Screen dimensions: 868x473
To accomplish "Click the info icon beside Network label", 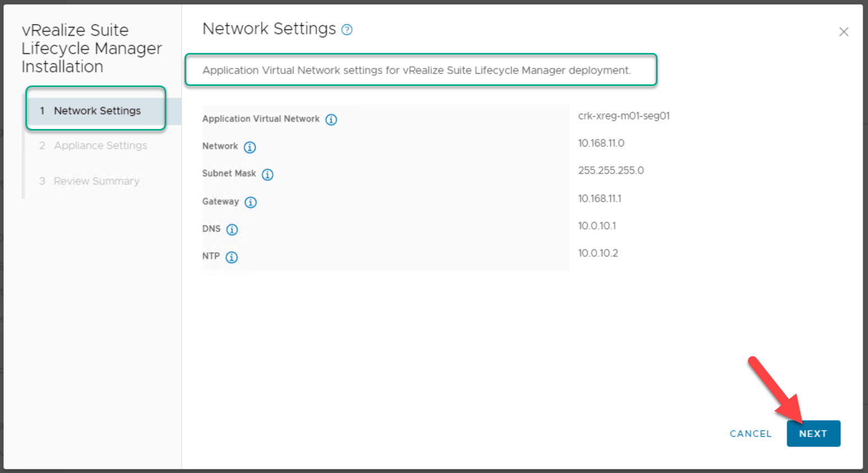I will pyautogui.click(x=249, y=147).
